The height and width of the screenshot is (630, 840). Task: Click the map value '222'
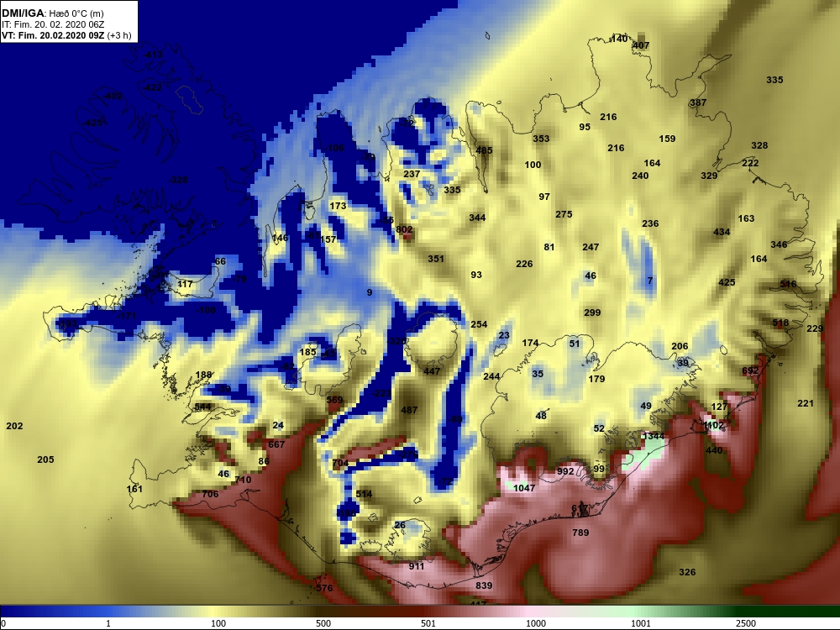[x=750, y=163]
